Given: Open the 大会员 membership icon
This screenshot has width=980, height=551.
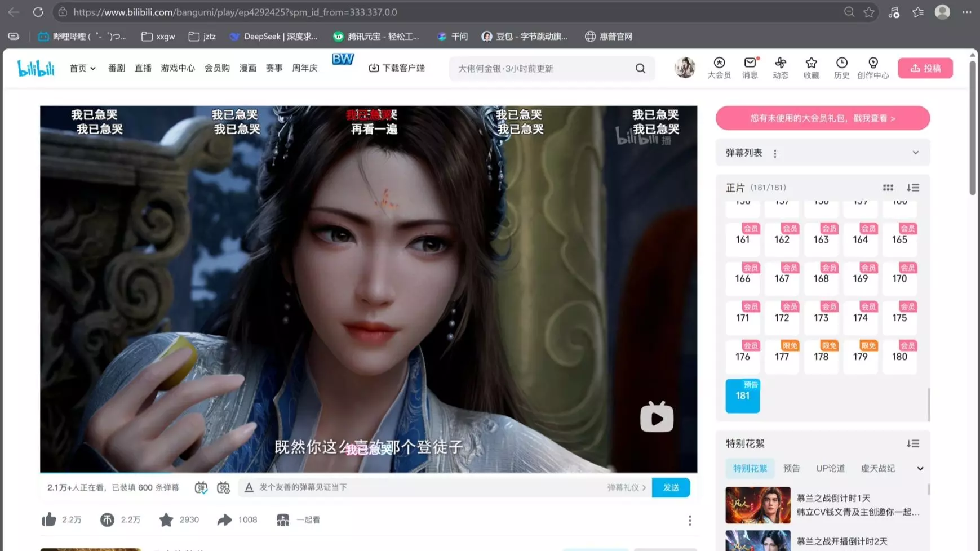Looking at the screenshot, I should pos(719,68).
